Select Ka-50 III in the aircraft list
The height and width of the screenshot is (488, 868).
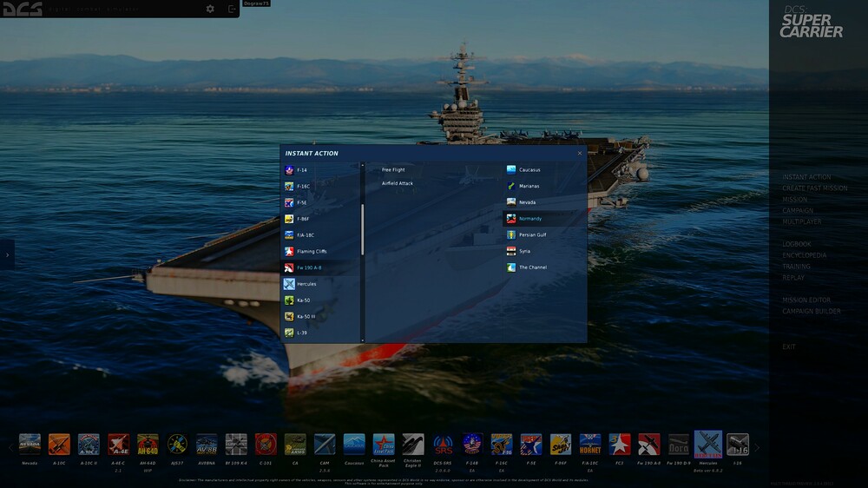320,316
